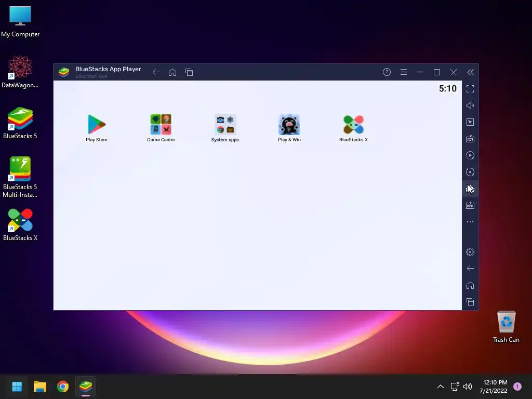Install an APK from the sidebar
The width and height of the screenshot is (532, 399).
(470, 205)
